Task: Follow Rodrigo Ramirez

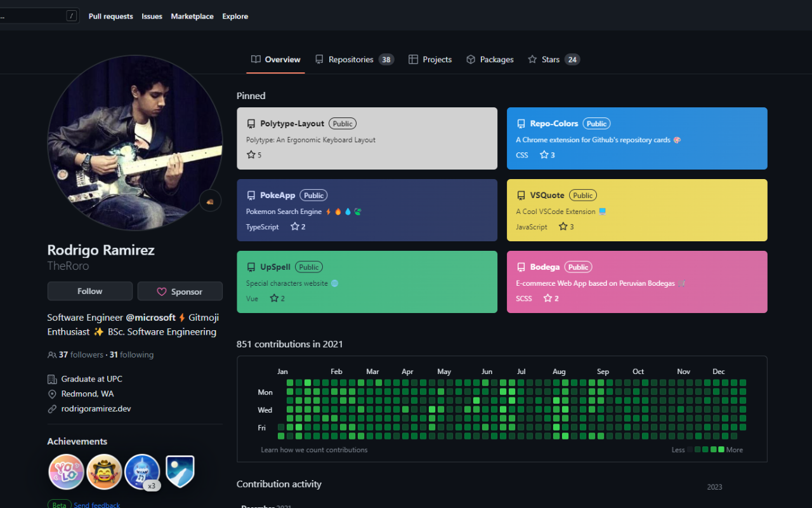Action: tap(90, 291)
